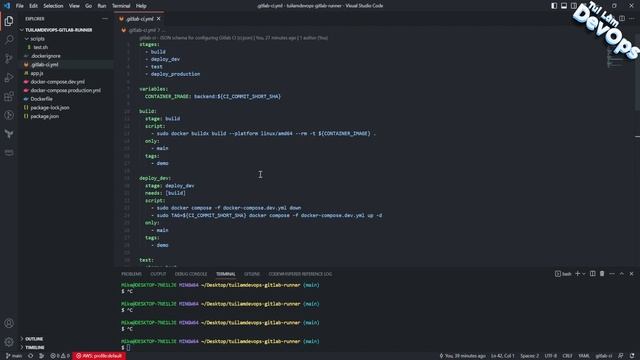Screen dimensions: 640x360
Task: Synchronize changes from the status bar
Action: [31, 356]
